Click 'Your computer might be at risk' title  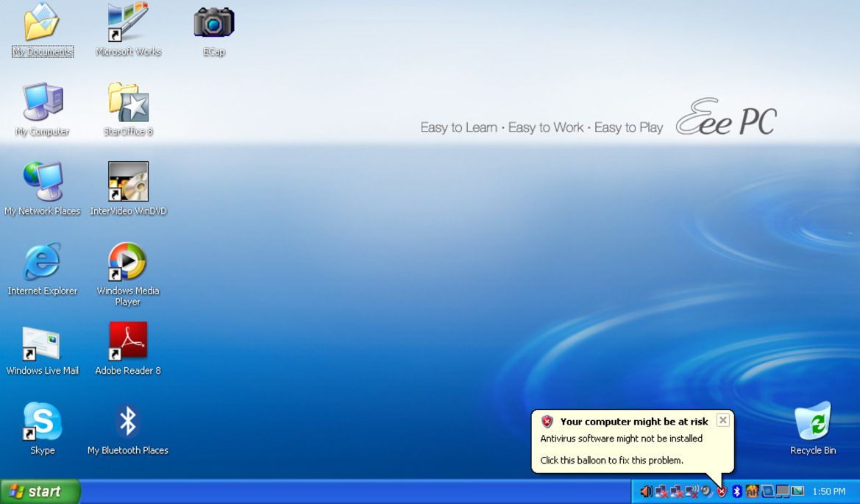pos(634,422)
